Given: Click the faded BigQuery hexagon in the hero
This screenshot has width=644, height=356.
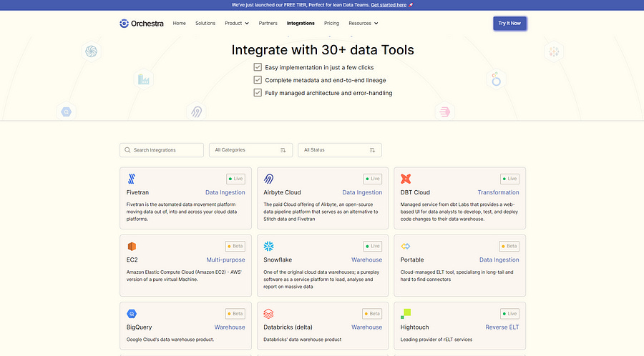Looking at the screenshot, I should 66,112.
